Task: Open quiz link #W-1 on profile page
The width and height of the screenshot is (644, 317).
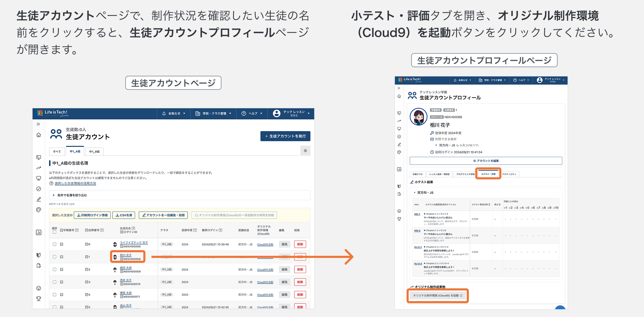Action: (417, 214)
